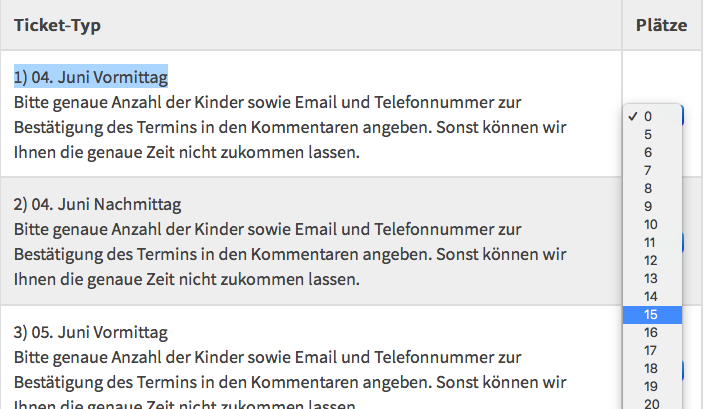Open seat dropdown for 05. Juni Vormittag
The height and width of the screenshot is (409, 704).
pyautogui.click(x=683, y=370)
